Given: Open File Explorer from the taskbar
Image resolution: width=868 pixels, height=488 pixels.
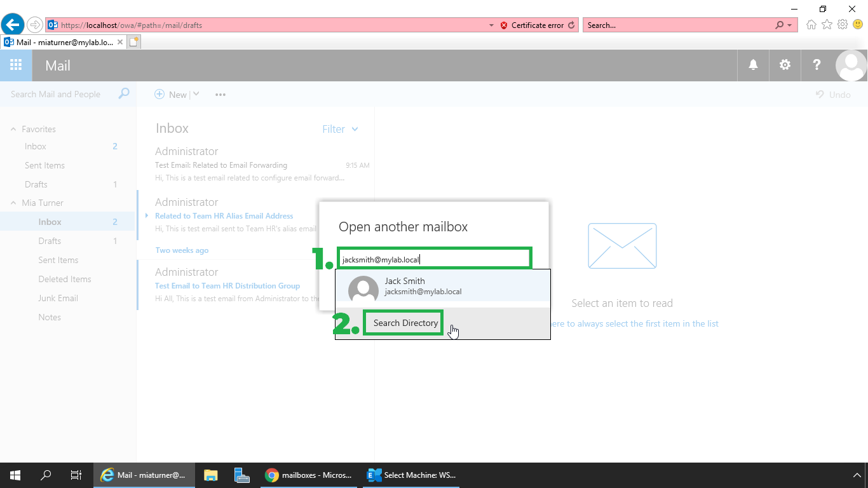Looking at the screenshot, I should pyautogui.click(x=211, y=475).
